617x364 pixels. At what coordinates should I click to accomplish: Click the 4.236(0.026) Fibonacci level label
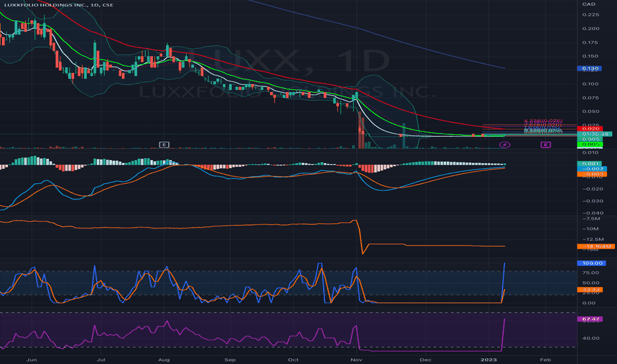tap(543, 121)
